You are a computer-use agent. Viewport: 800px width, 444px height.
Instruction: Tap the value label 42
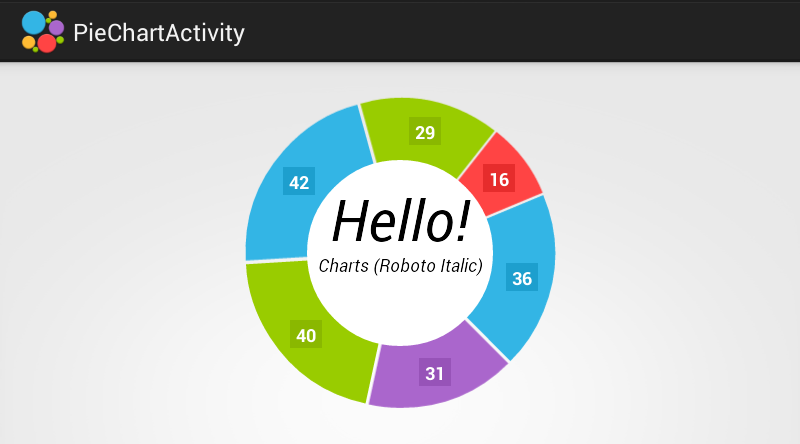point(299,182)
